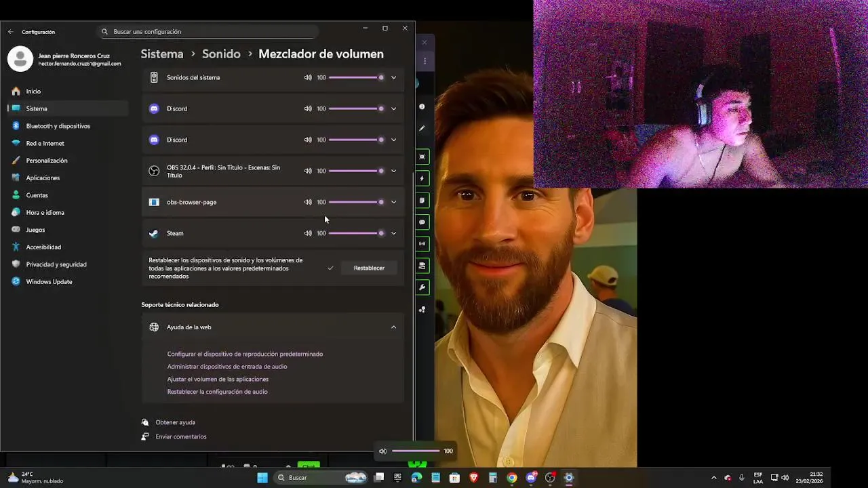Open Discord from the taskbar

(x=531, y=478)
